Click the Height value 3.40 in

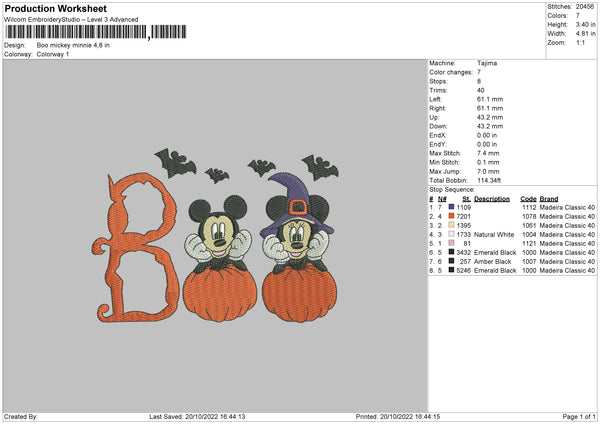click(585, 24)
